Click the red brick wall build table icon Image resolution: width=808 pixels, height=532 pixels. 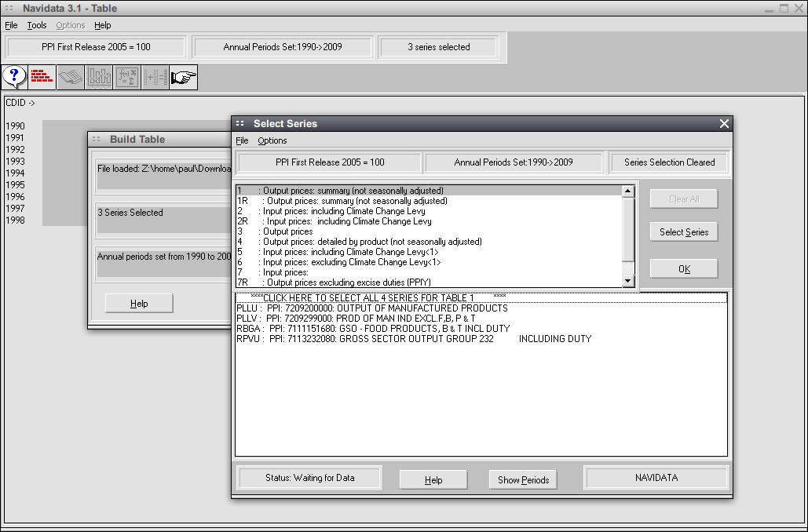[42, 77]
